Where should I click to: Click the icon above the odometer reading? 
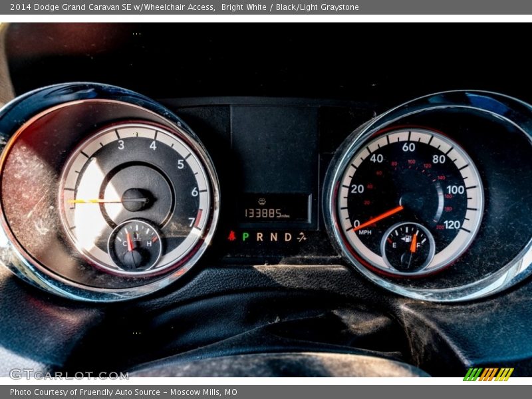[261, 201]
